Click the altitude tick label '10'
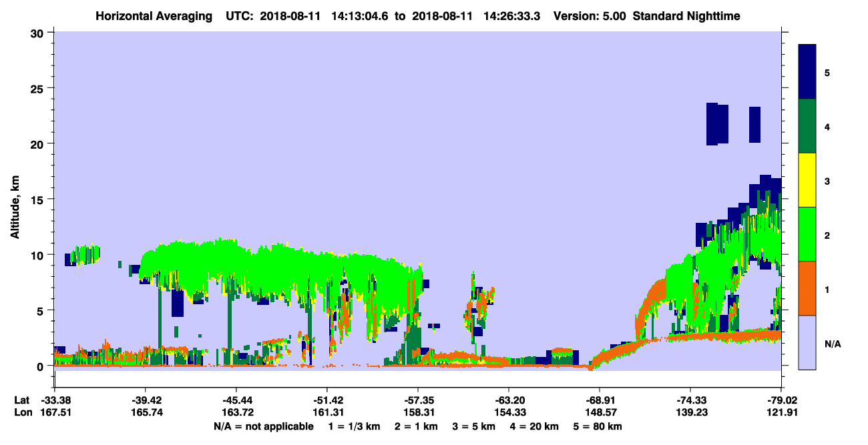 click(x=39, y=255)
